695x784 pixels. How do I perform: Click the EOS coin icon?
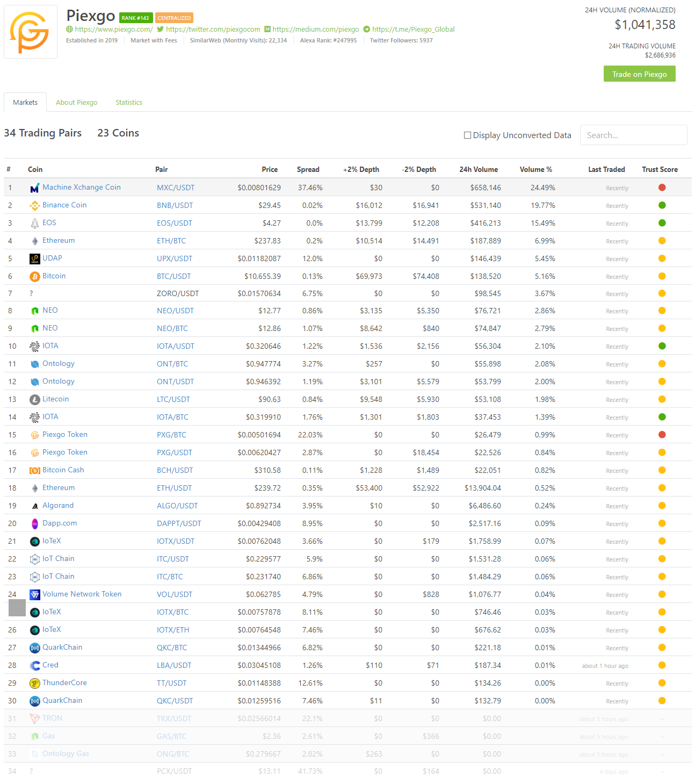click(35, 224)
